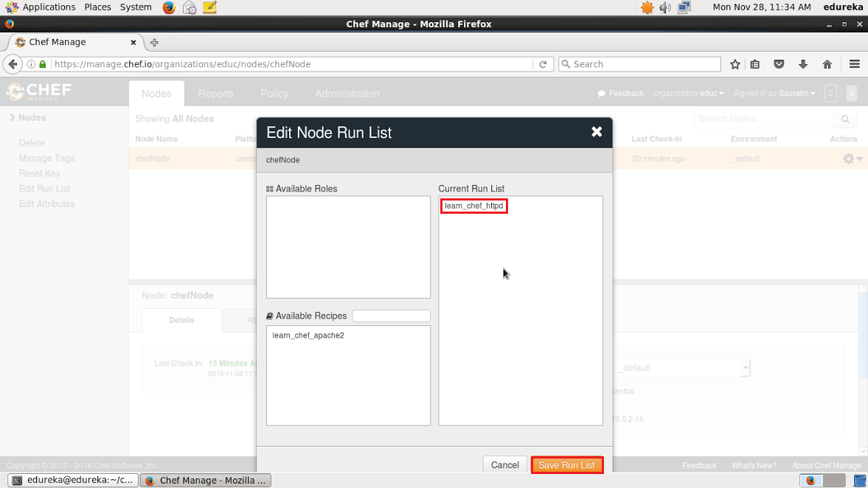Go to Firefox home page
Screen dimensions: 868x488
[827, 64]
